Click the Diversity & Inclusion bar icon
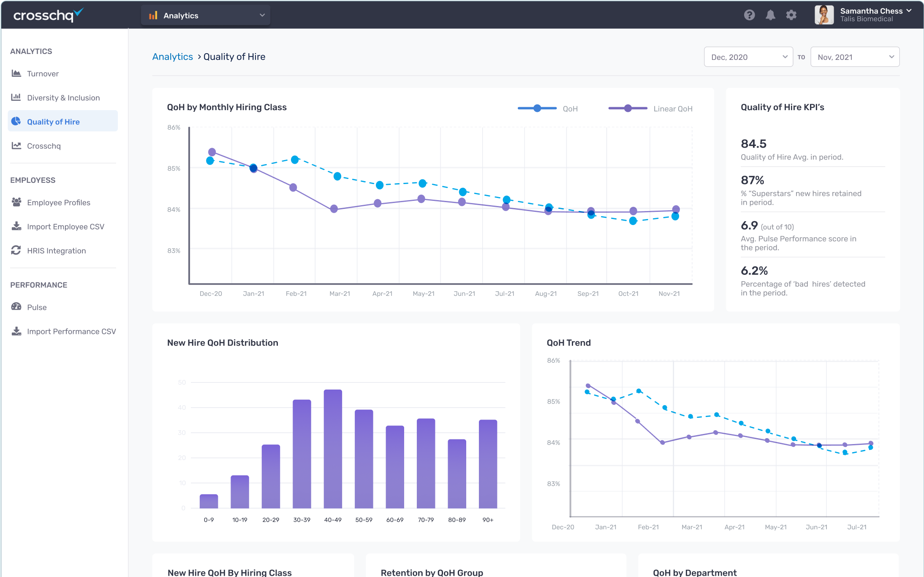Image resolution: width=924 pixels, height=577 pixels. click(x=16, y=98)
